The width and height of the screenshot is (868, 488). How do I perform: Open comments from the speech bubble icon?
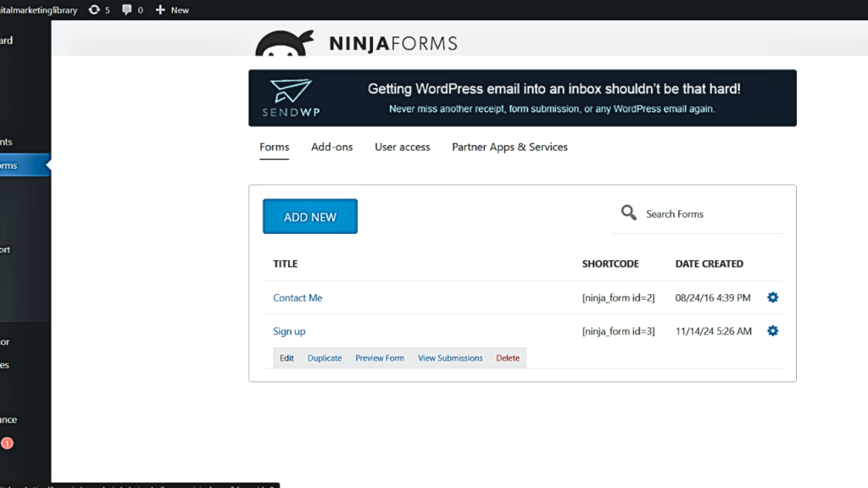tap(125, 9)
